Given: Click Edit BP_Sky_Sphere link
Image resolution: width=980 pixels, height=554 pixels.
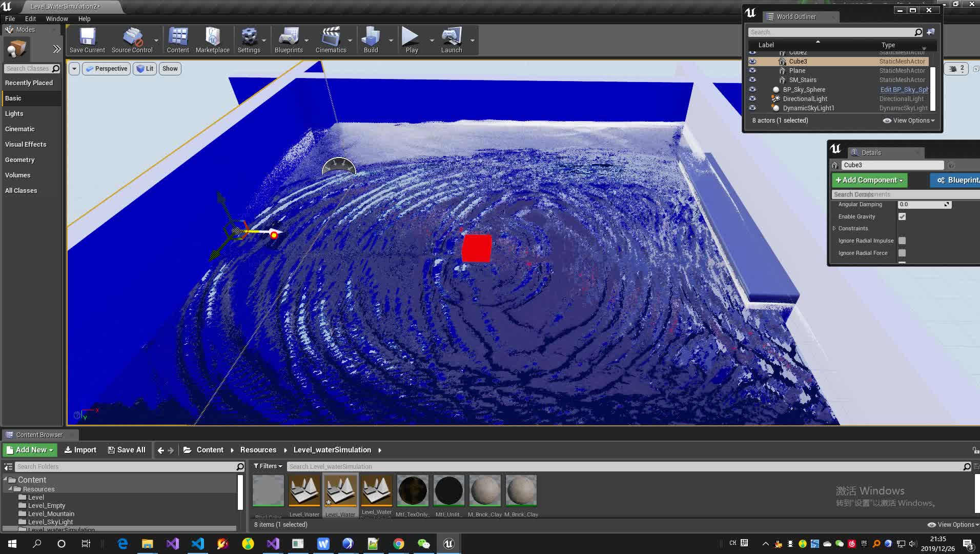Looking at the screenshot, I should (x=904, y=89).
